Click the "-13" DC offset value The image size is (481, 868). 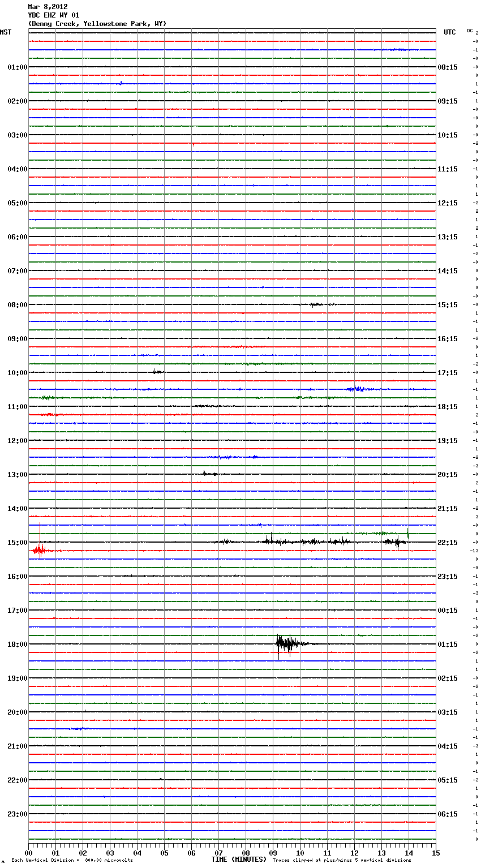pos(474,551)
